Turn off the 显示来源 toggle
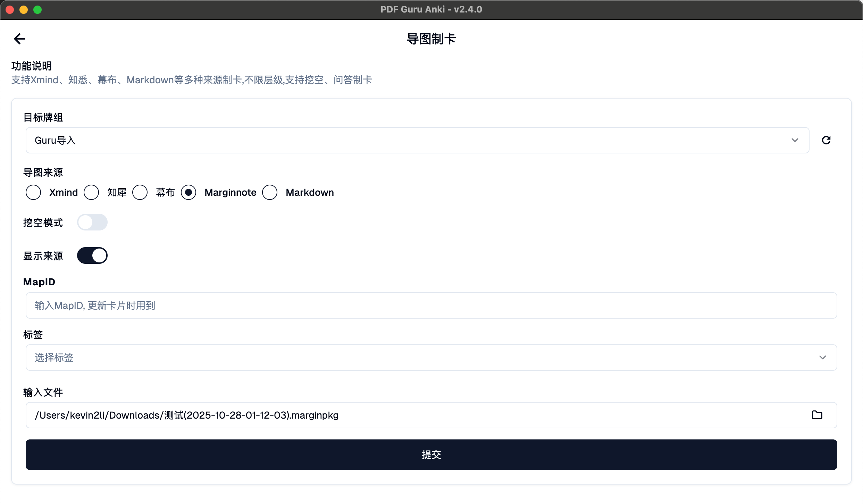Image resolution: width=863 pixels, height=504 pixels. tap(92, 255)
